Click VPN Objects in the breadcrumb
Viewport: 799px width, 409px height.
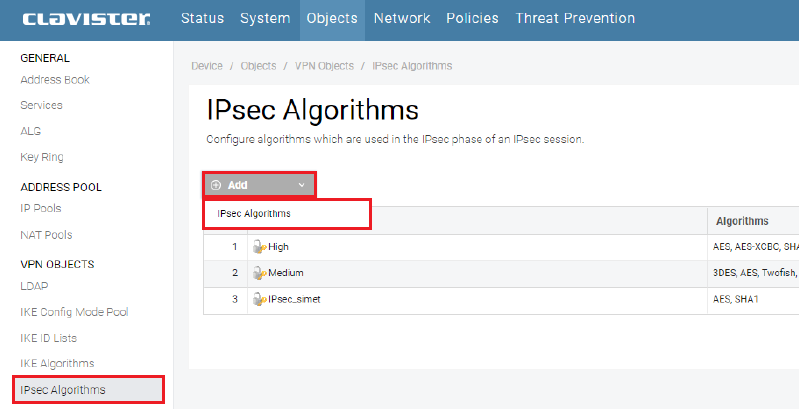324,66
